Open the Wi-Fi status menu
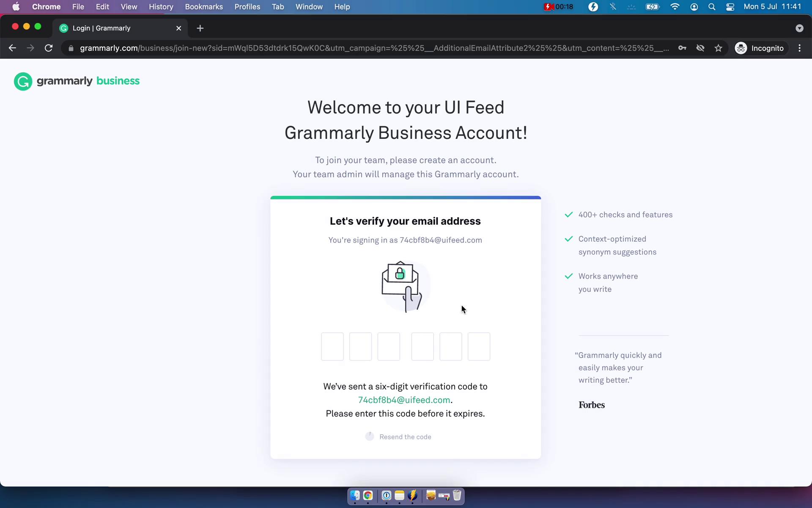812x508 pixels. pyautogui.click(x=675, y=7)
